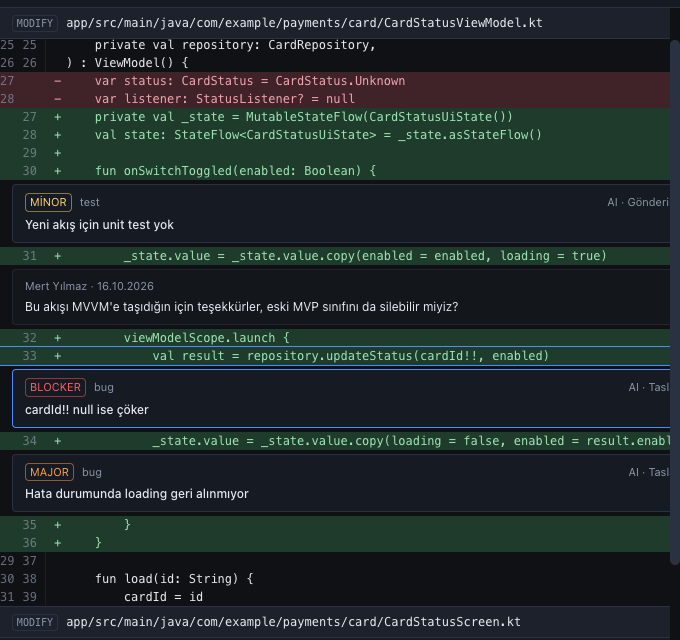This screenshot has width=680, height=640.
Task: Click the vertical scrollbar thumb
Action: pos(675,302)
